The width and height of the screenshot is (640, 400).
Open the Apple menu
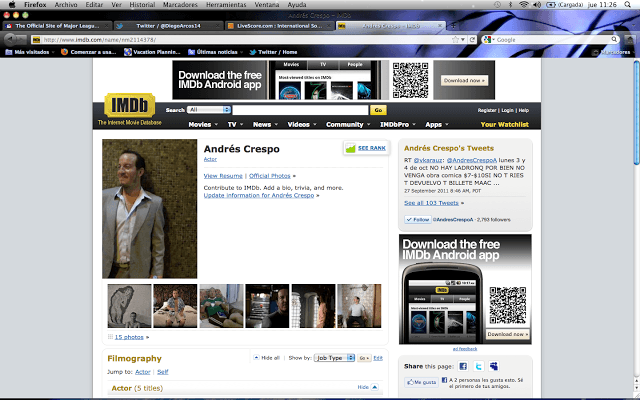tap(12, 4)
